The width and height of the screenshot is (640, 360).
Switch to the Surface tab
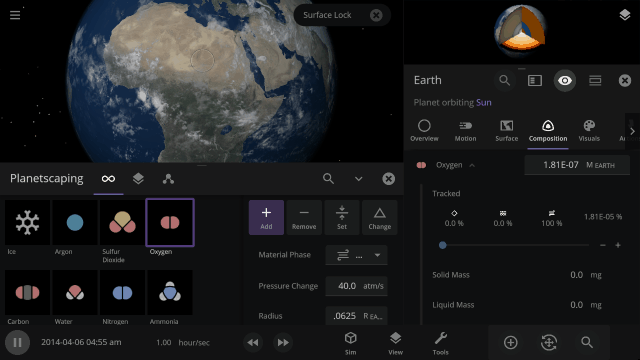(x=507, y=131)
